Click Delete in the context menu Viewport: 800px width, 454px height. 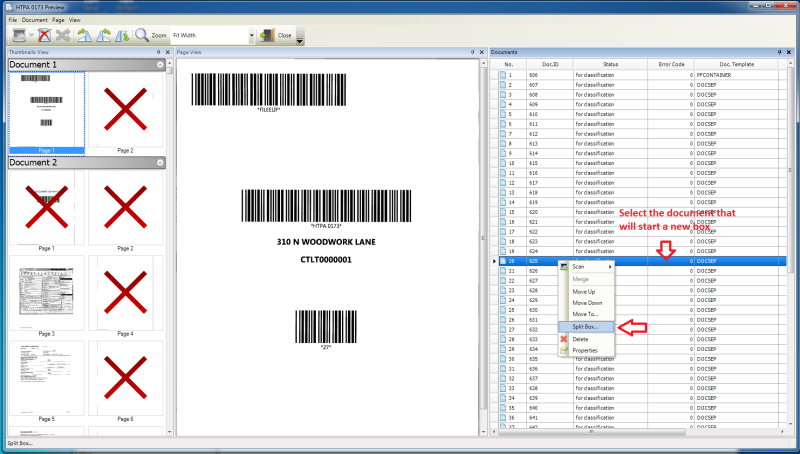tap(580, 339)
